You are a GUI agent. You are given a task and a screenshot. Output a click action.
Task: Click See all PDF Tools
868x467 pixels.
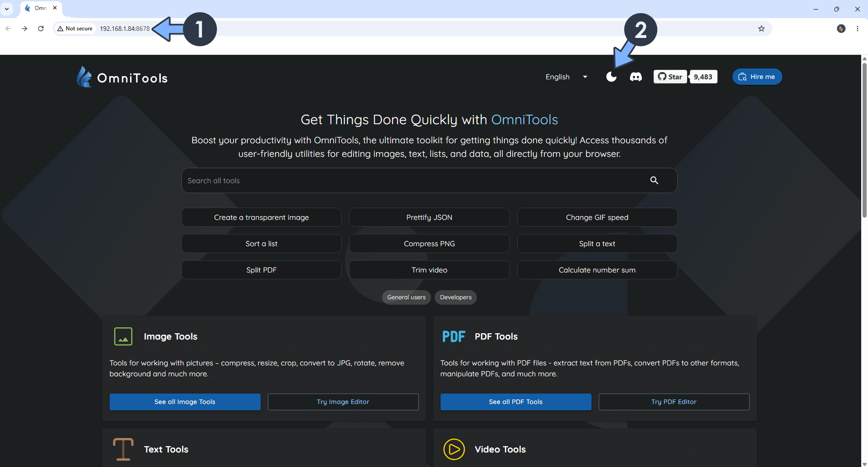pyautogui.click(x=516, y=402)
